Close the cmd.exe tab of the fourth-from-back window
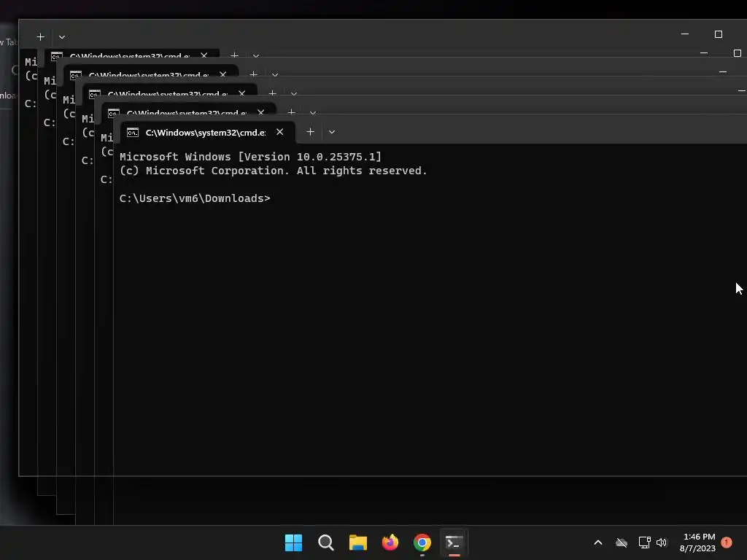This screenshot has height=560, width=747. click(x=242, y=93)
